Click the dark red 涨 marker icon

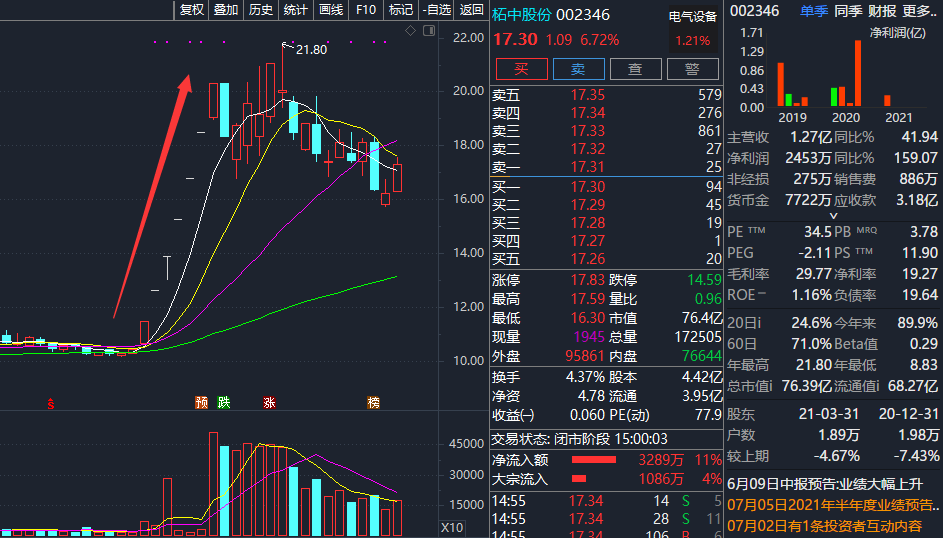pos(268,402)
